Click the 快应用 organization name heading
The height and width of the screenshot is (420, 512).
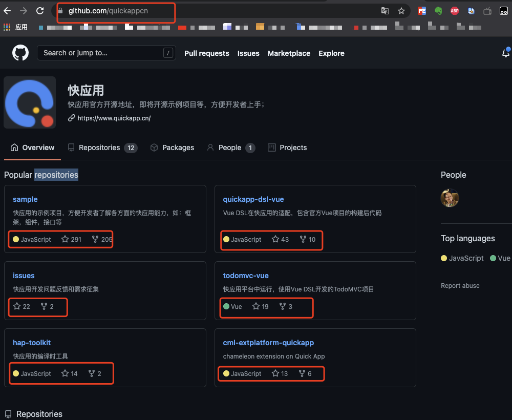[86, 91]
